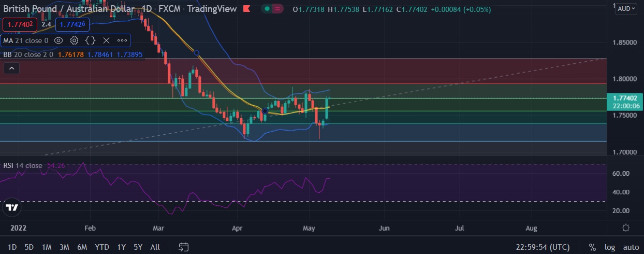The width and height of the screenshot is (644, 254).
Task: Open chart settings gear at axis corner
Action: 626,228
